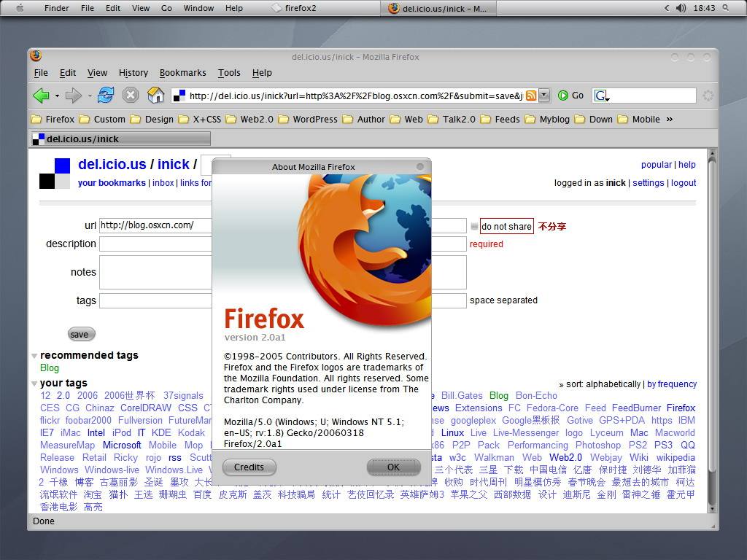Open the WordPress bookmarks folder
This screenshot has width=747, height=560.
(309, 119)
